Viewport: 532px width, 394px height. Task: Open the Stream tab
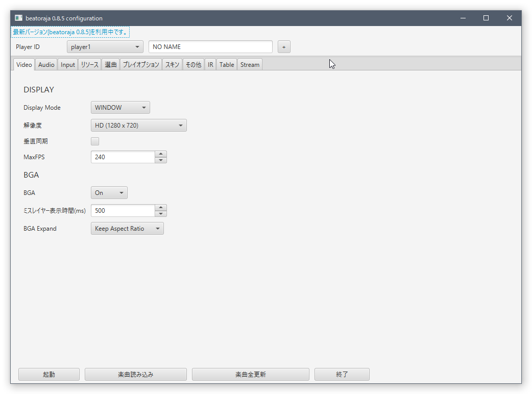(x=250, y=65)
